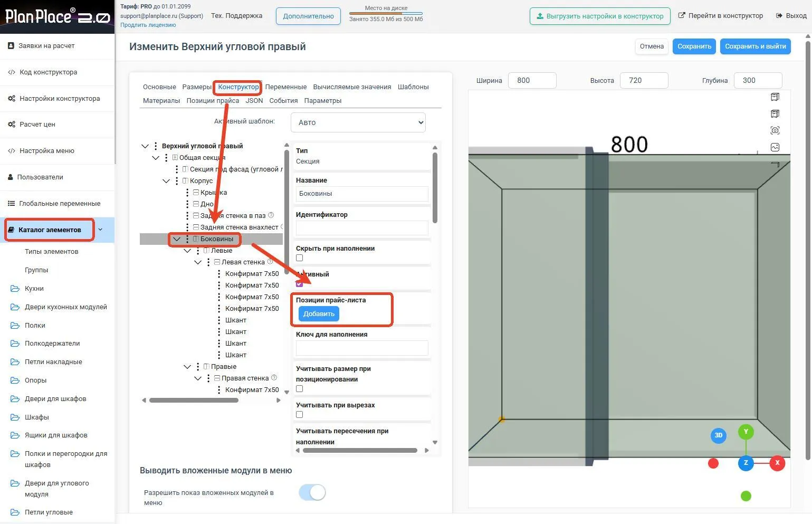Click the Сохранить button
812x524 pixels.
pyautogui.click(x=694, y=46)
